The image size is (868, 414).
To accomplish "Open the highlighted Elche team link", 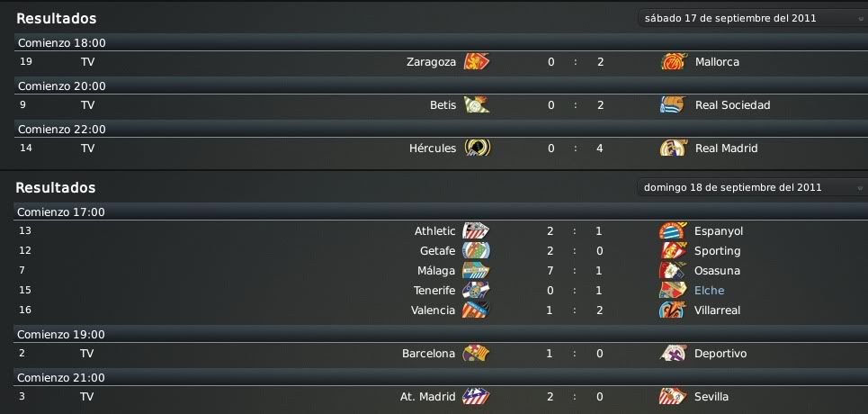I will (x=709, y=291).
